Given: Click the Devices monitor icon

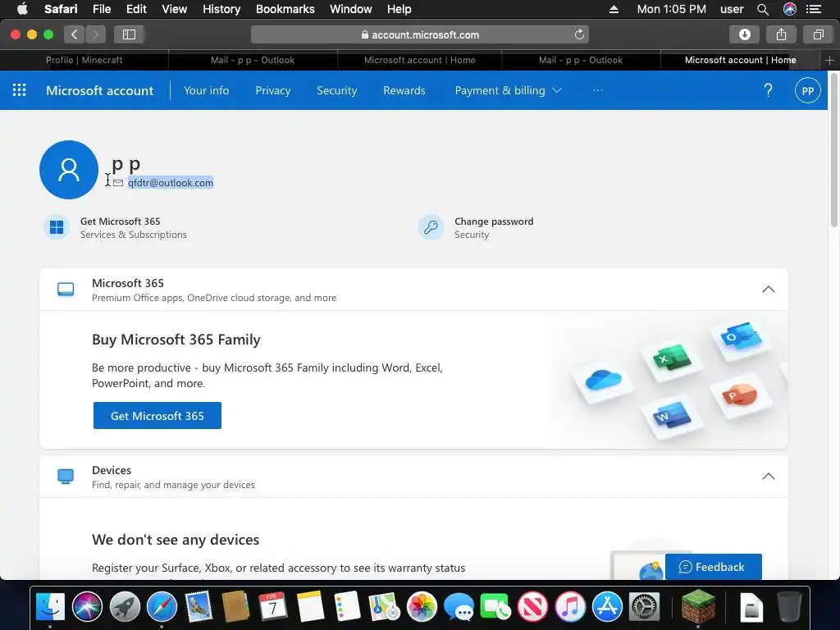Looking at the screenshot, I should pos(66,477).
